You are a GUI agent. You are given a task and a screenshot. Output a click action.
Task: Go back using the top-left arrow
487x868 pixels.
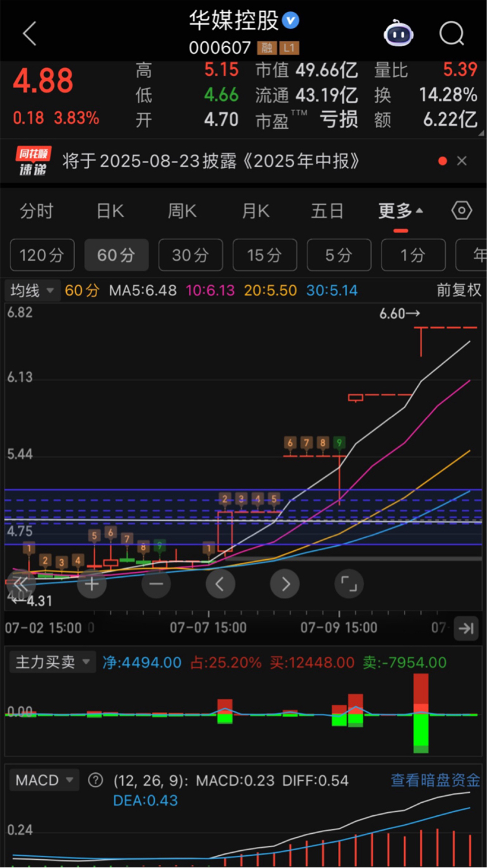point(30,34)
